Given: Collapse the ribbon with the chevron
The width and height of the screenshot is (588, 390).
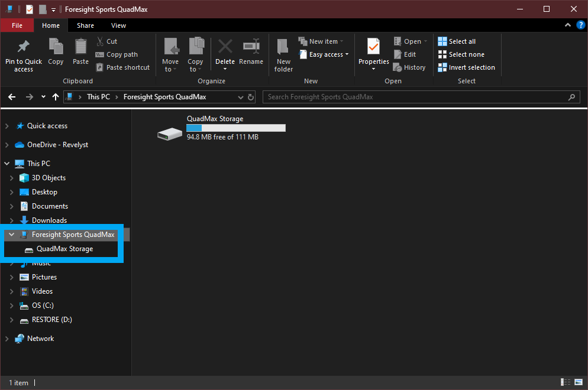Looking at the screenshot, I should [568, 25].
